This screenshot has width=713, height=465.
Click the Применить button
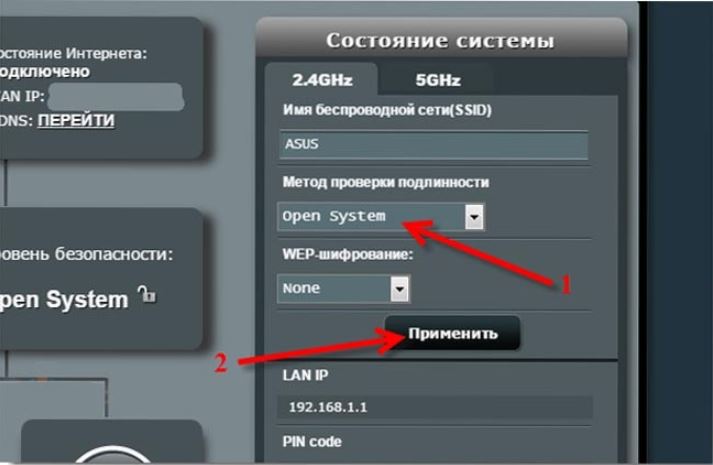(452, 333)
